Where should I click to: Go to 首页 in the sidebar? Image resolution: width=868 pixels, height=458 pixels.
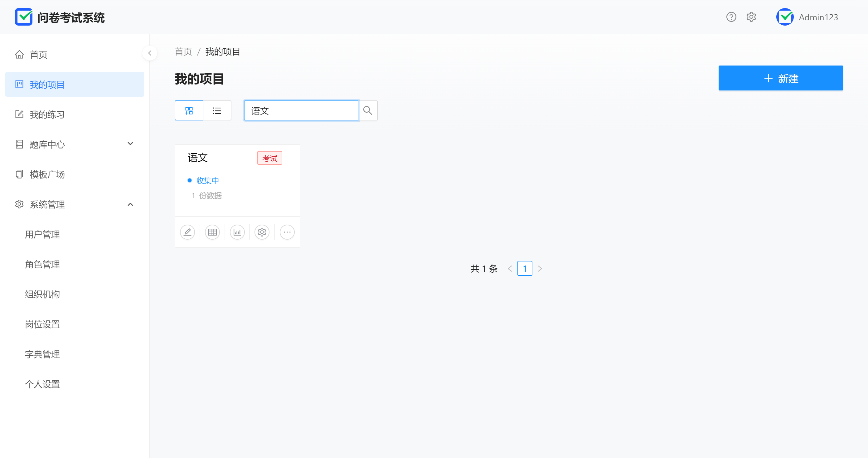(75, 55)
